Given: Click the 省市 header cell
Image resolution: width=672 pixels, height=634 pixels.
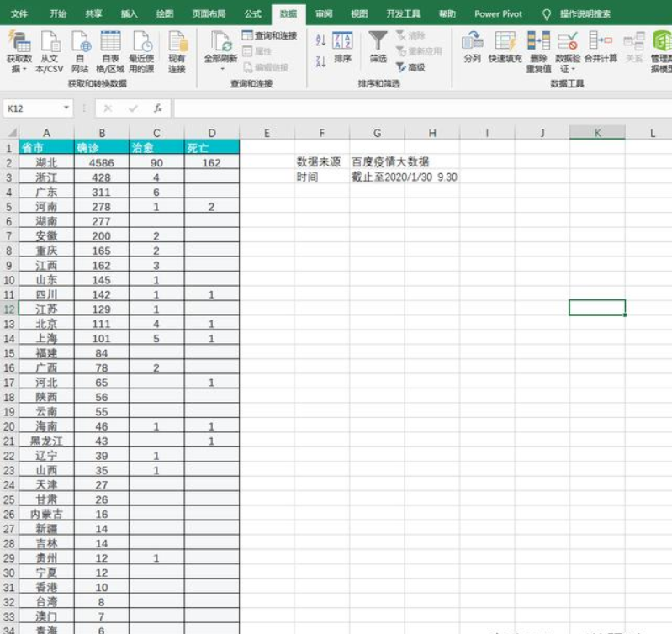Looking at the screenshot, I should click(x=46, y=148).
